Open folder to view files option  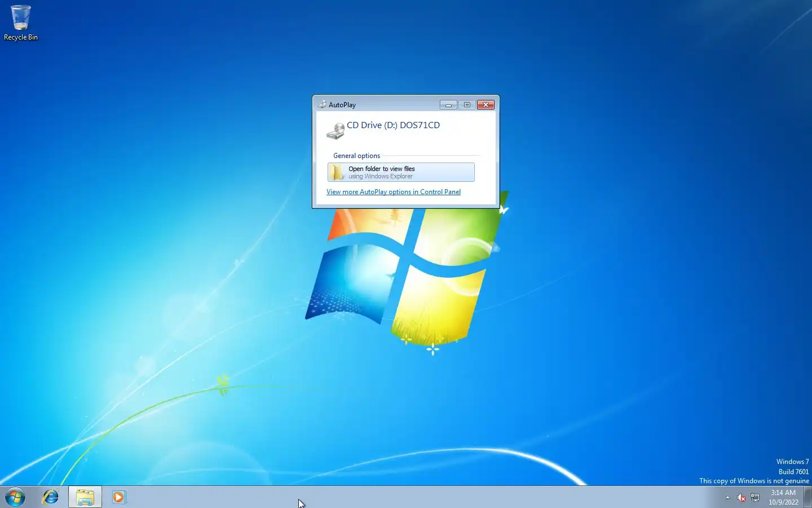point(401,172)
